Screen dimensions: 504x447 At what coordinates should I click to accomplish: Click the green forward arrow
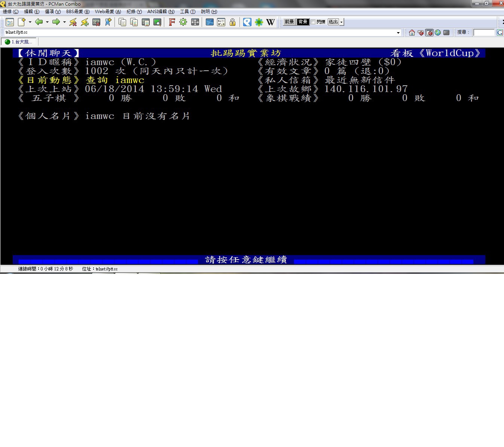point(56,22)
